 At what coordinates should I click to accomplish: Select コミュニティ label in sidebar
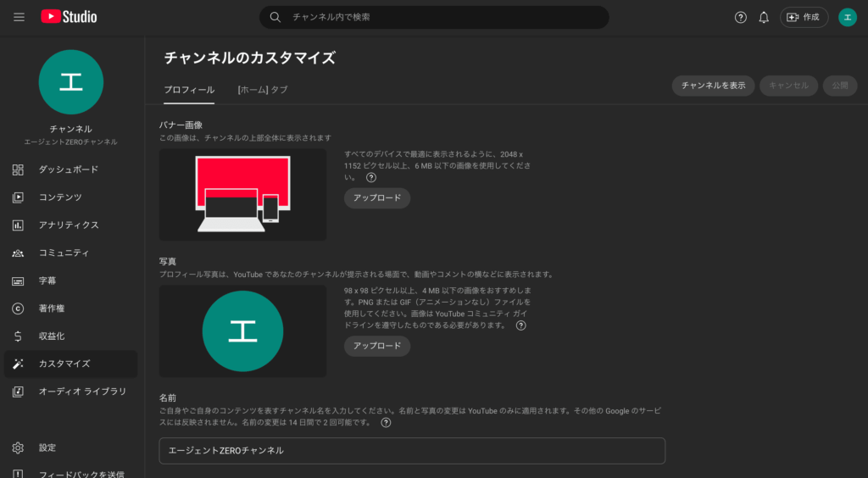pyautogui.click(x=64, y=253)
